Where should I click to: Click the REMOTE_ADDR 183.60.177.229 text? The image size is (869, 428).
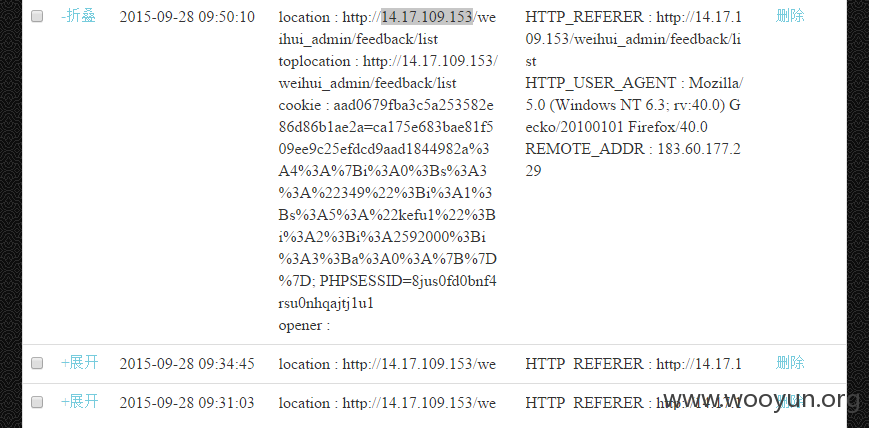pos(633,160)
